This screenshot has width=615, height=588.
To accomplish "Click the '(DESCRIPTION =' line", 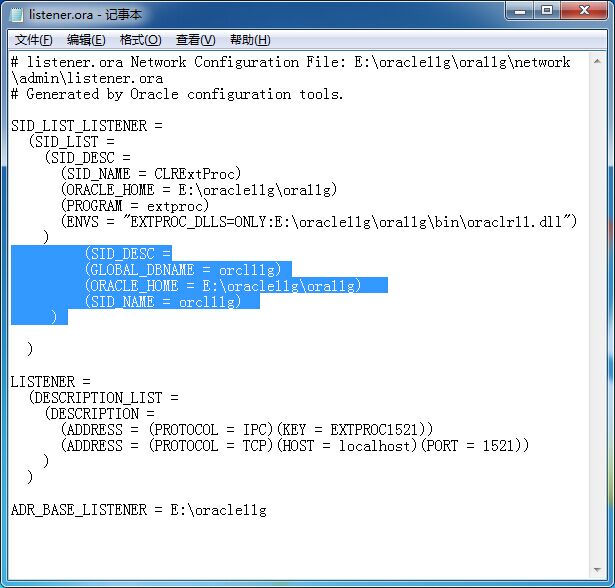I will click(100, 414).
